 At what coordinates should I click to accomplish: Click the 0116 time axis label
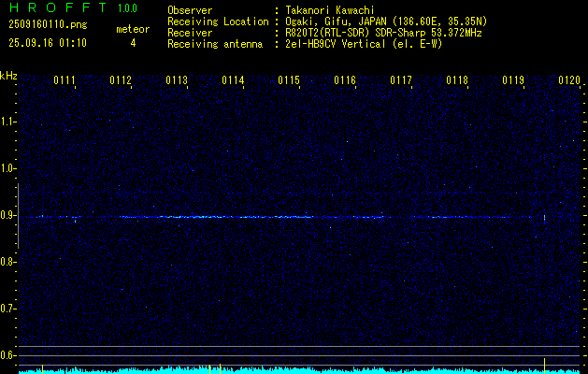click(x=345, y=80)
